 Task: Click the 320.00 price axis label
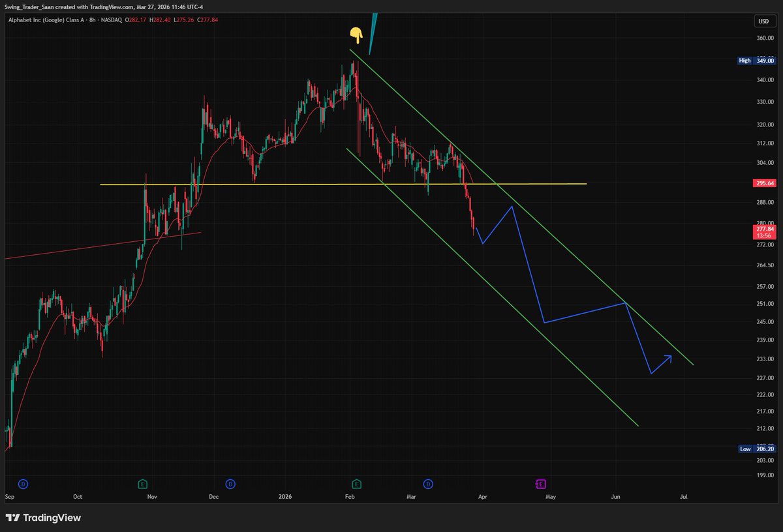765,125
